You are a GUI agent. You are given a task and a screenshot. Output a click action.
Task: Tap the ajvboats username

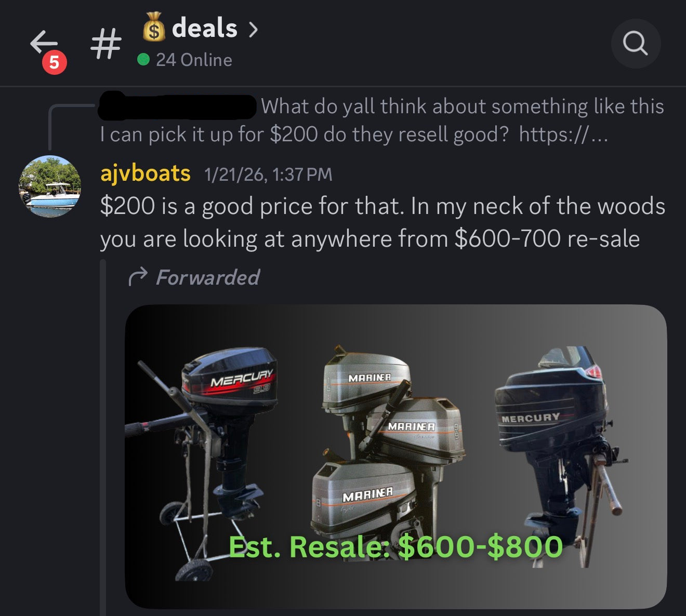pos(146,173)
